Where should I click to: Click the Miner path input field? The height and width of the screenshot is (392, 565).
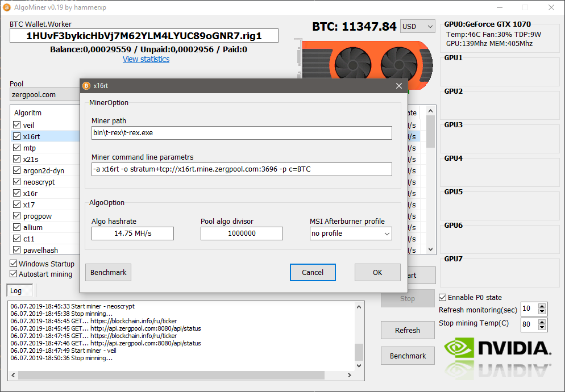click(242, 133)
